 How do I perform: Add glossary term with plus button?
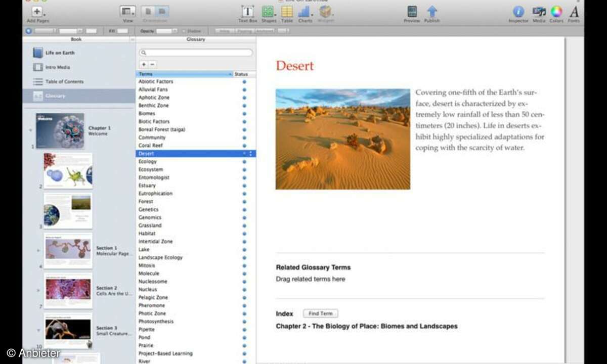(x=144, y=64)
